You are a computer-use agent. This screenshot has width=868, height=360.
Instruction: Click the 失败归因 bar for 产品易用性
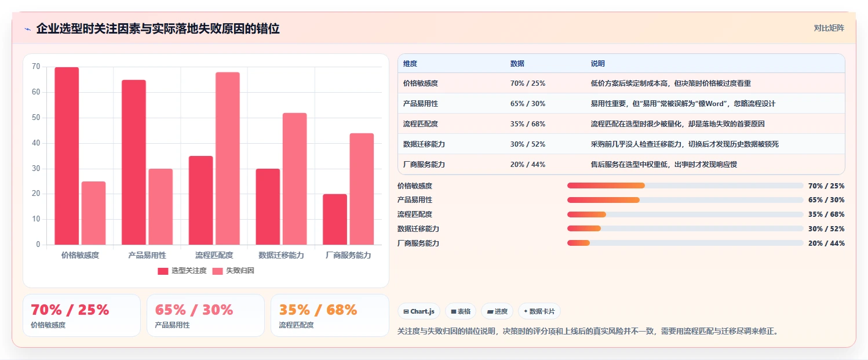[161, 206]
